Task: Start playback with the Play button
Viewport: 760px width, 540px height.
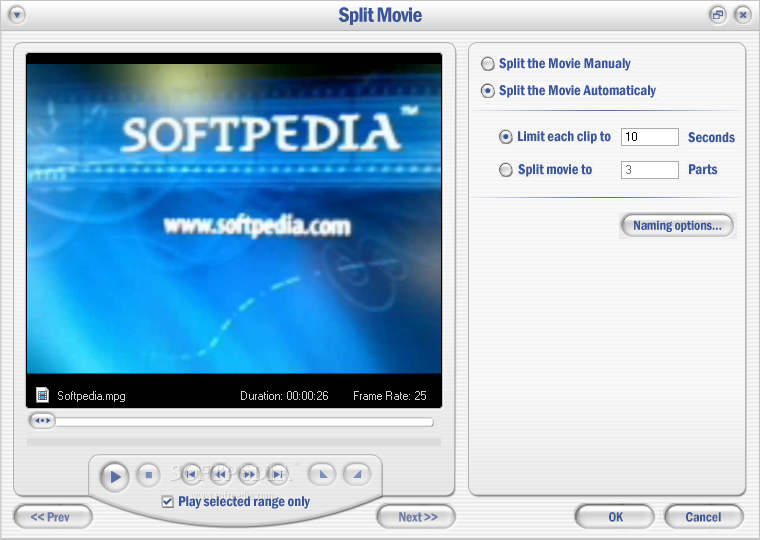Action: point(114,476)
